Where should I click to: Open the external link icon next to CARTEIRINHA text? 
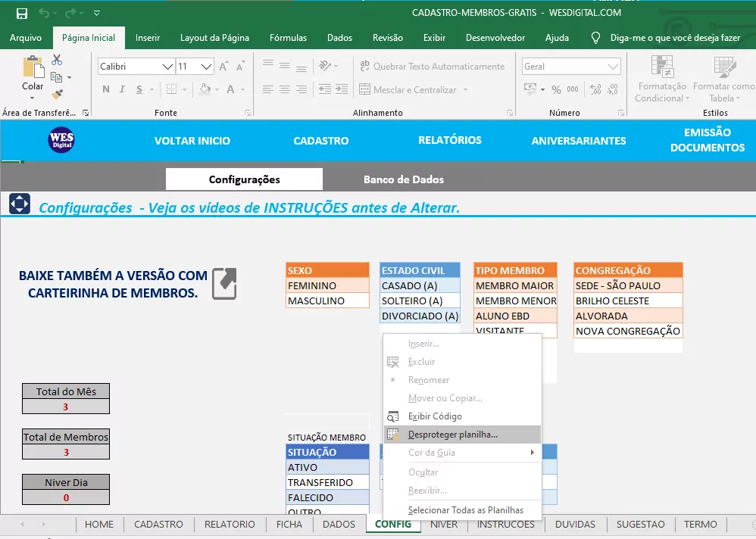pos(224,284)
